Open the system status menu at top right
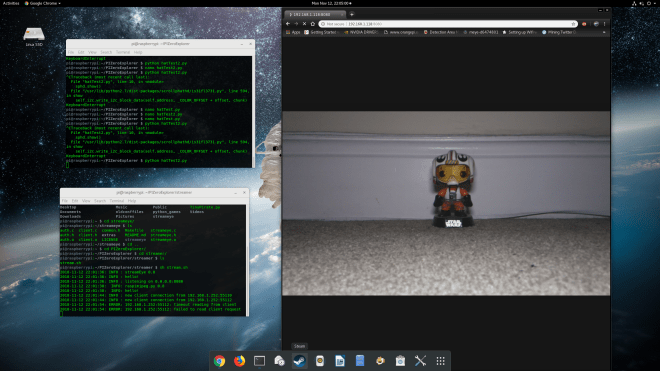Image resolution: width=660 pixels, height=371 pixels. [645, 3]
